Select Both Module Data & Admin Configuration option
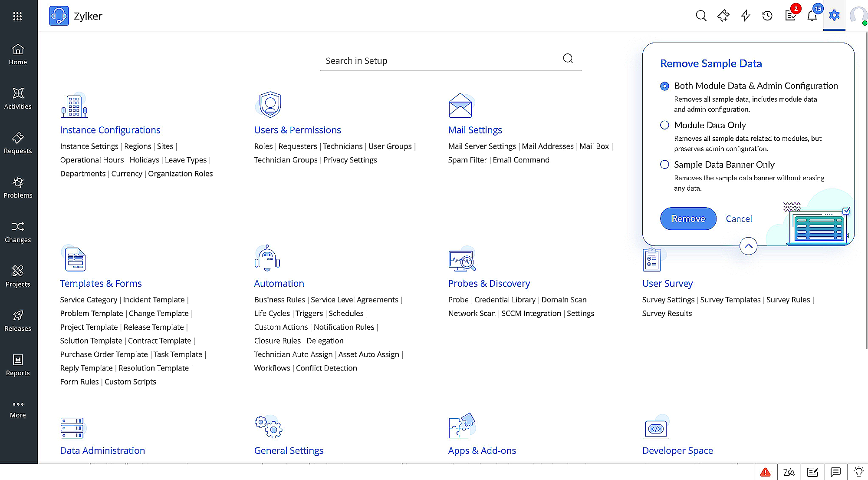Image resolution: width=868 pixels, height=480 pixels. (x=664, y=86)
